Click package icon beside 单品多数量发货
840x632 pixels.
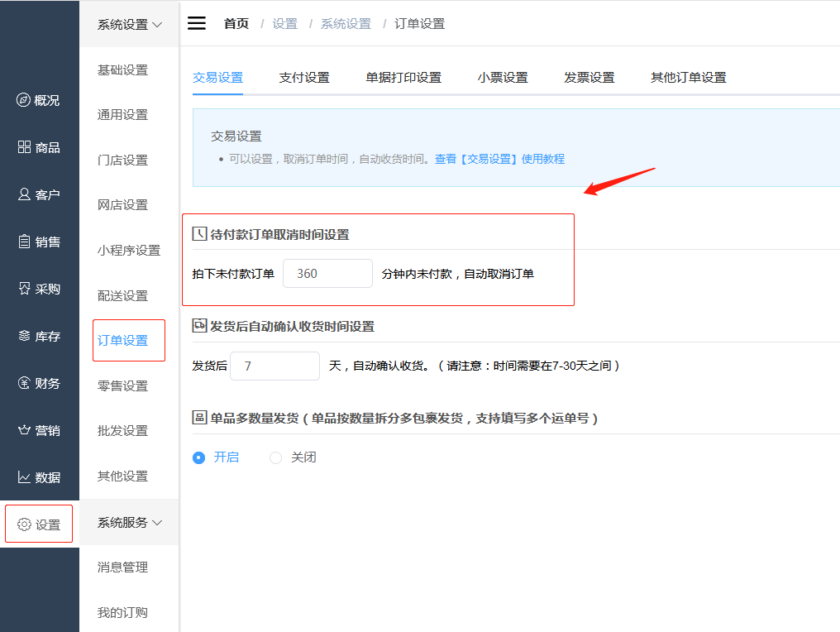199,418
